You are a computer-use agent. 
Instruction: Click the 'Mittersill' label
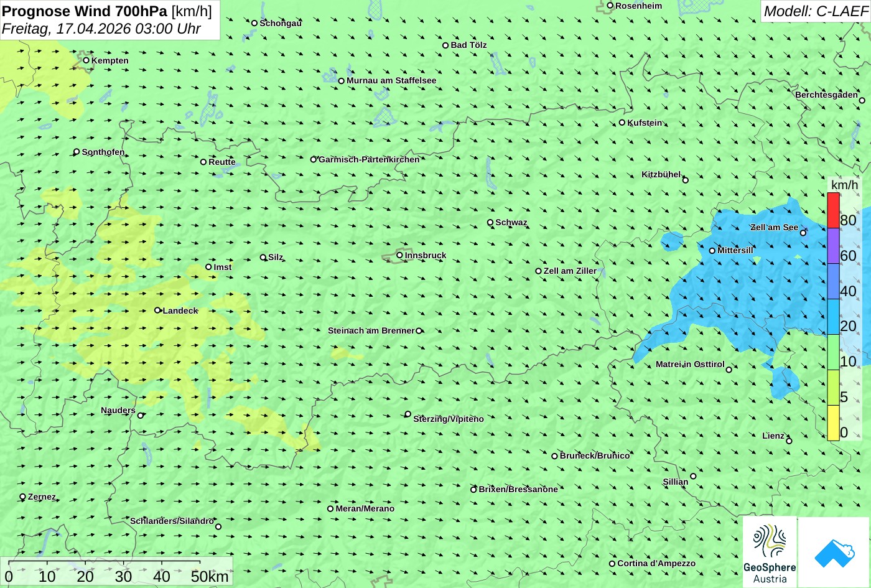click(x=735, y=250)
